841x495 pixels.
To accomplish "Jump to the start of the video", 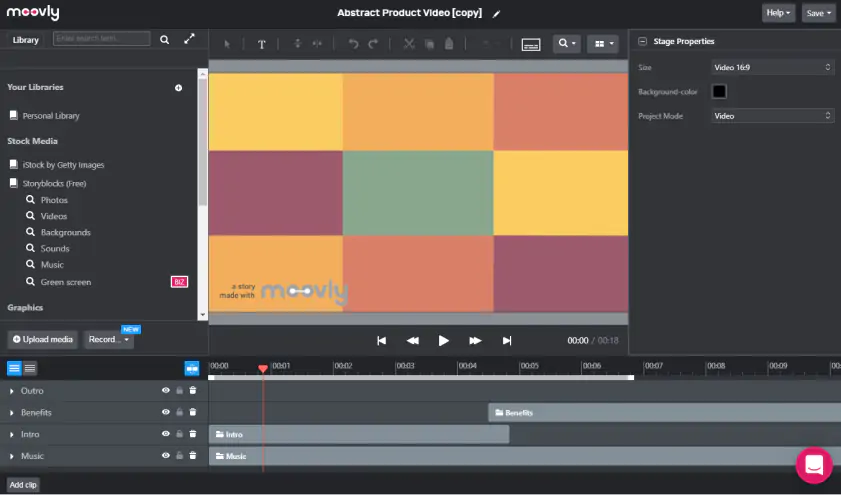I will [381, 341].
